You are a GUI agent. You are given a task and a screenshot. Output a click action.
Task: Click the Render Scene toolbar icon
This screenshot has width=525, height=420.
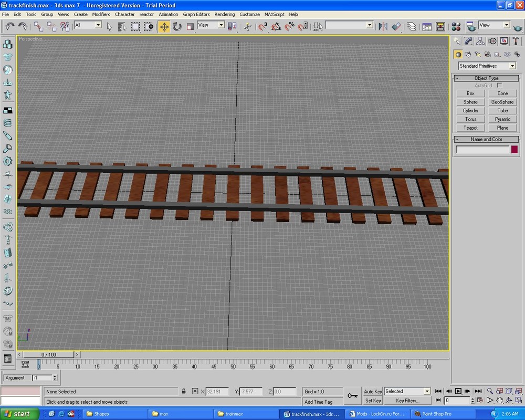click(470, 25)
